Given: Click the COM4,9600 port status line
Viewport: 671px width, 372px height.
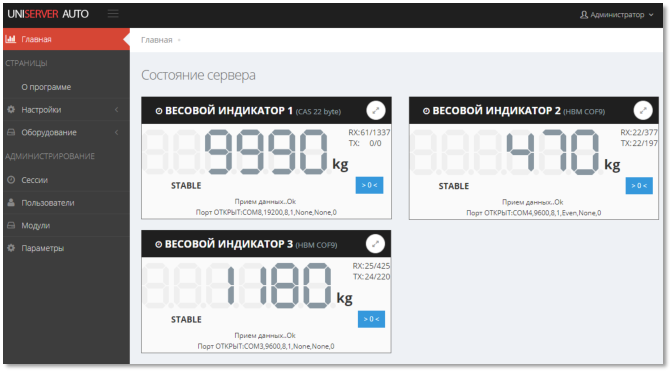Looking at the screenshot, I should coord(534,213).
